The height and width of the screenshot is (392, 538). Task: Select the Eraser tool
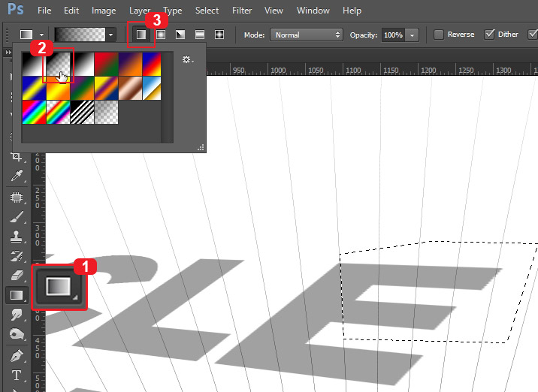pyautogui.click(x=17, y=275)
